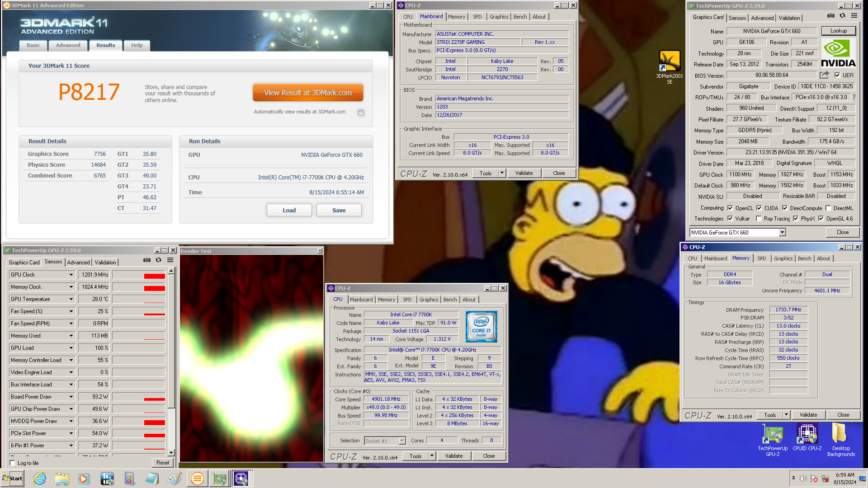Click question mark next to Bus Interface
Screen dimensions: 868x488
tap(854, 98)
